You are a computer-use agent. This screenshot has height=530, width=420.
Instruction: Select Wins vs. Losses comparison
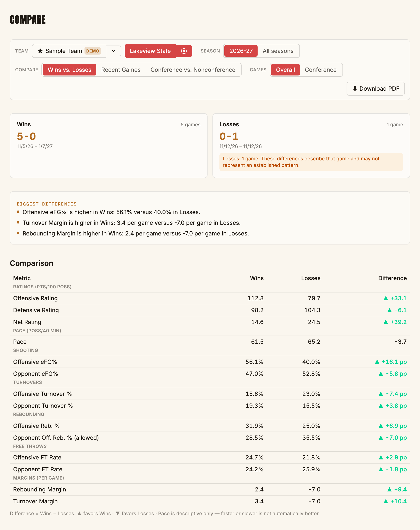(69, 70)
